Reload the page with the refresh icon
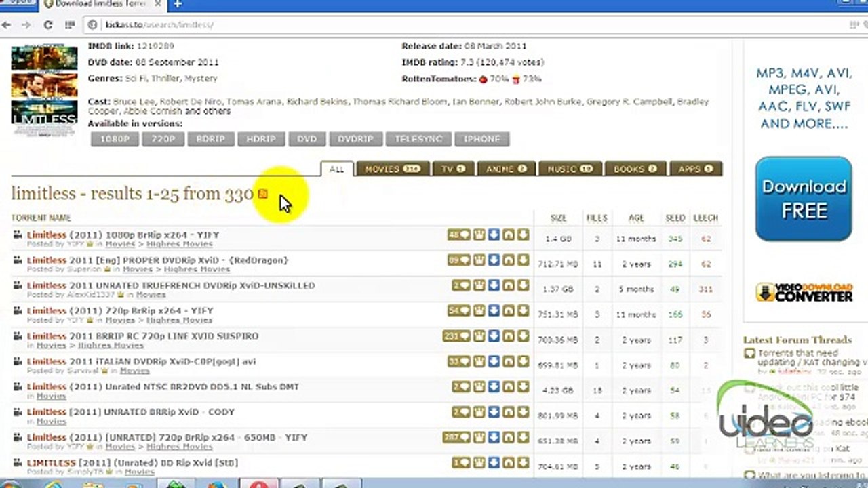The height and width of the screenshot is (488, 868). coord(48,25)
